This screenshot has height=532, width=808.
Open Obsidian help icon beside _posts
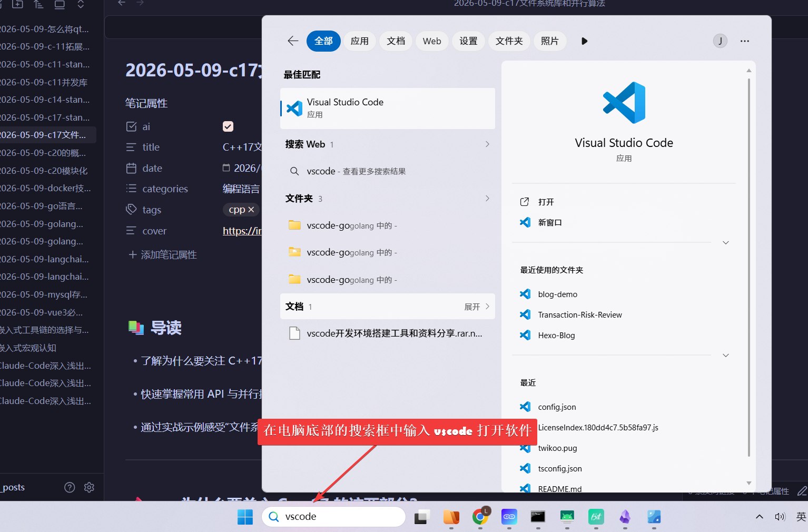[x=70, y=487]
